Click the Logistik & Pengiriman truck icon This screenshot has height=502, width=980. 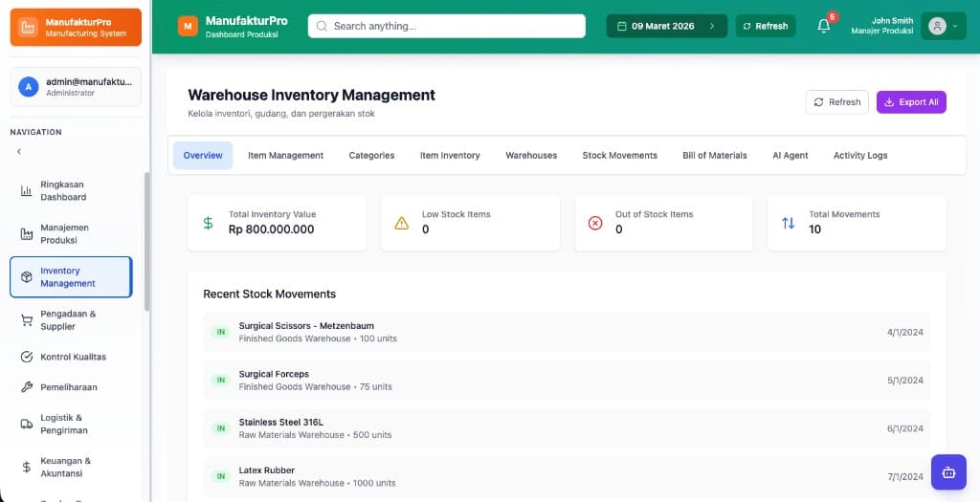tap(26, 424)
